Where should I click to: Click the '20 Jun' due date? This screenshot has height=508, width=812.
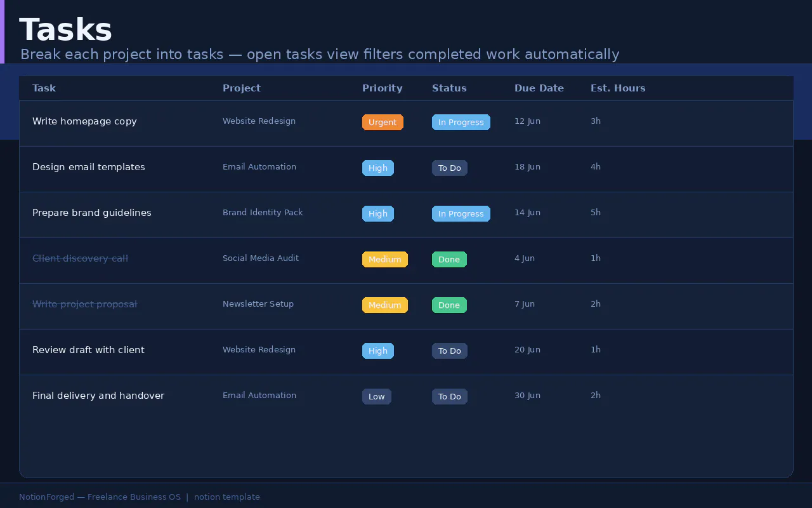coord(527,350)
